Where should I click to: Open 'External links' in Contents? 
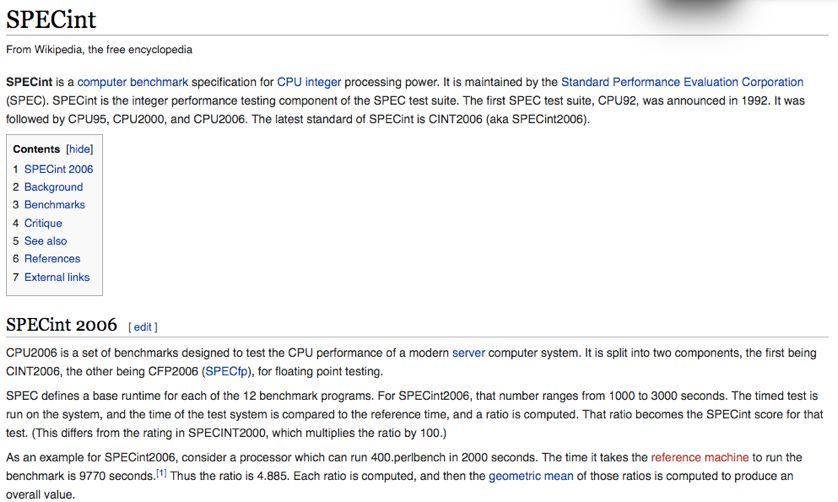(x=57, y=277)
